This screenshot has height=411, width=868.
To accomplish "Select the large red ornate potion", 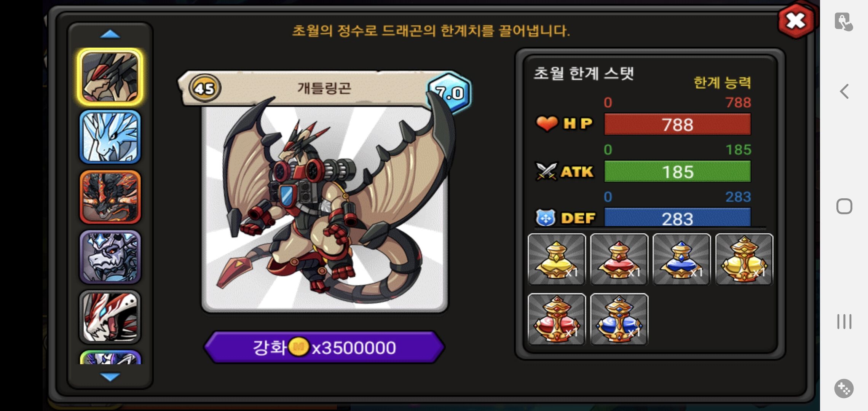I will 557,319.
